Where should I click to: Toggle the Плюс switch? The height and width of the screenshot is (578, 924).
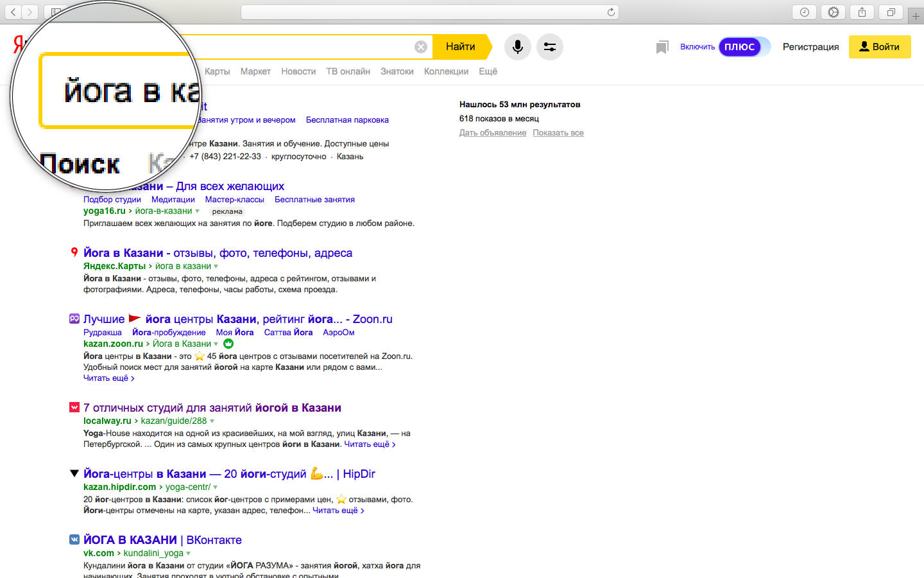[744, 47]
